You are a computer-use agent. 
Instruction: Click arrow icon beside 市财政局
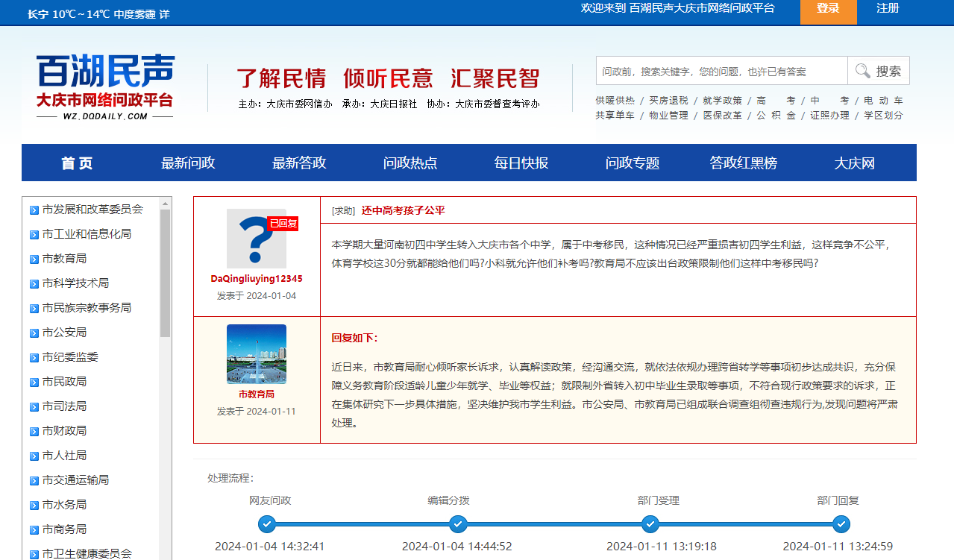[x=34, y=431]
